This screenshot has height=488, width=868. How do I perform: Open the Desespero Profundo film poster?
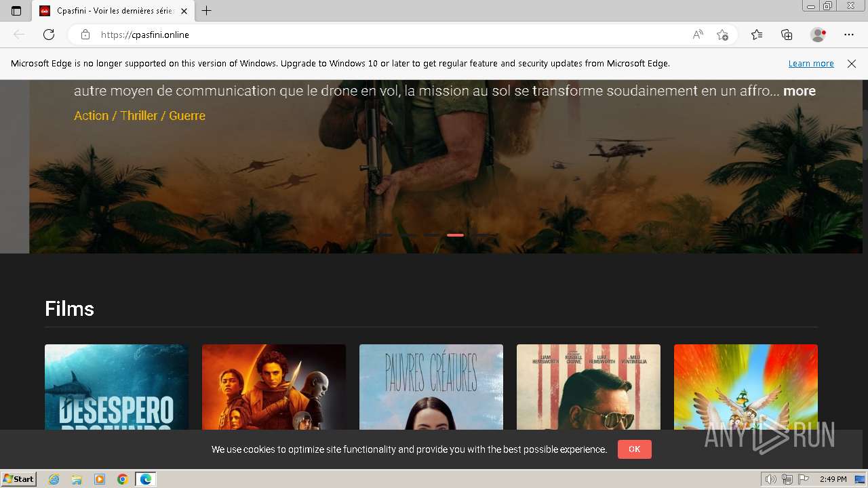pos(117,387)
